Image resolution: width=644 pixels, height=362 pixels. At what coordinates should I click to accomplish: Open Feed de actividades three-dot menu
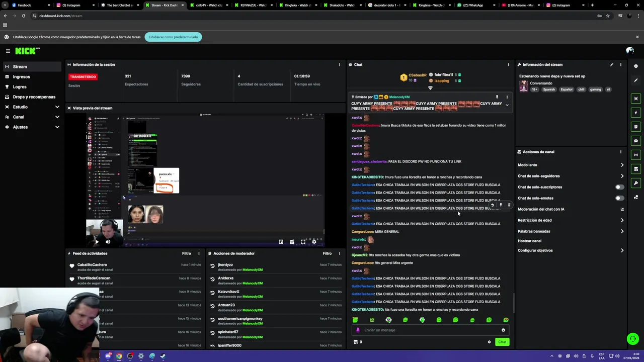coord(199,253)
